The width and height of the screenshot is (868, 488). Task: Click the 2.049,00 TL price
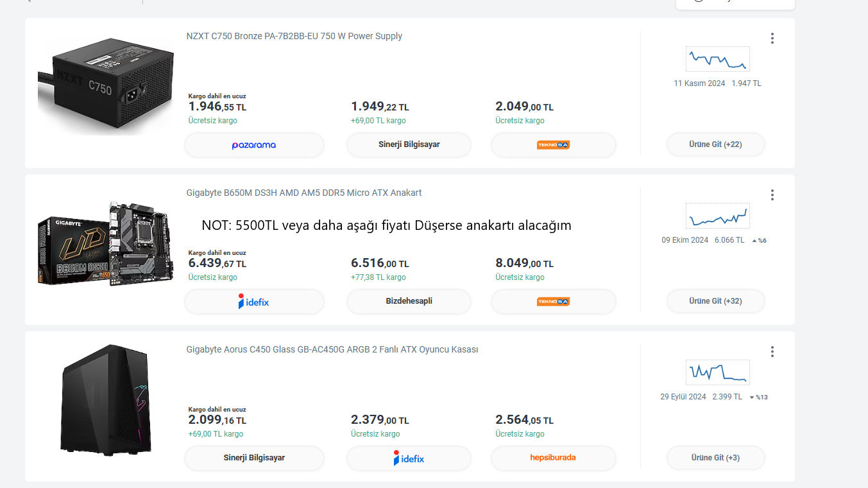(x=524, y=107)
